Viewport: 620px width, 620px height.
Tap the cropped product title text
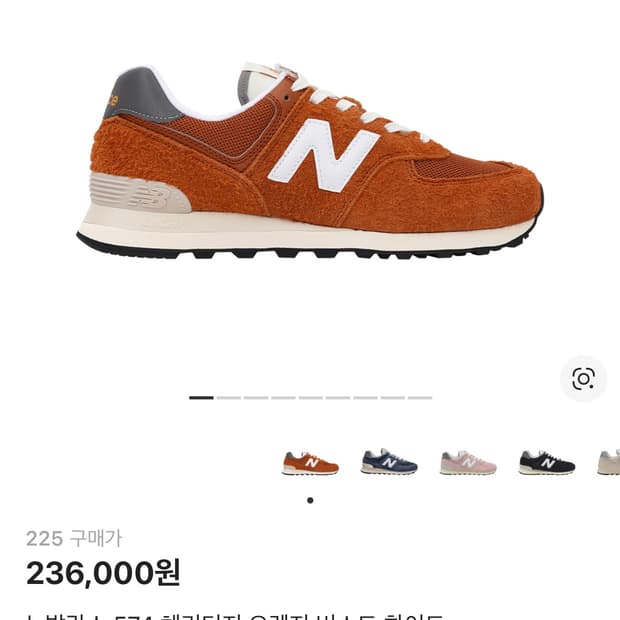coord(233,616)
